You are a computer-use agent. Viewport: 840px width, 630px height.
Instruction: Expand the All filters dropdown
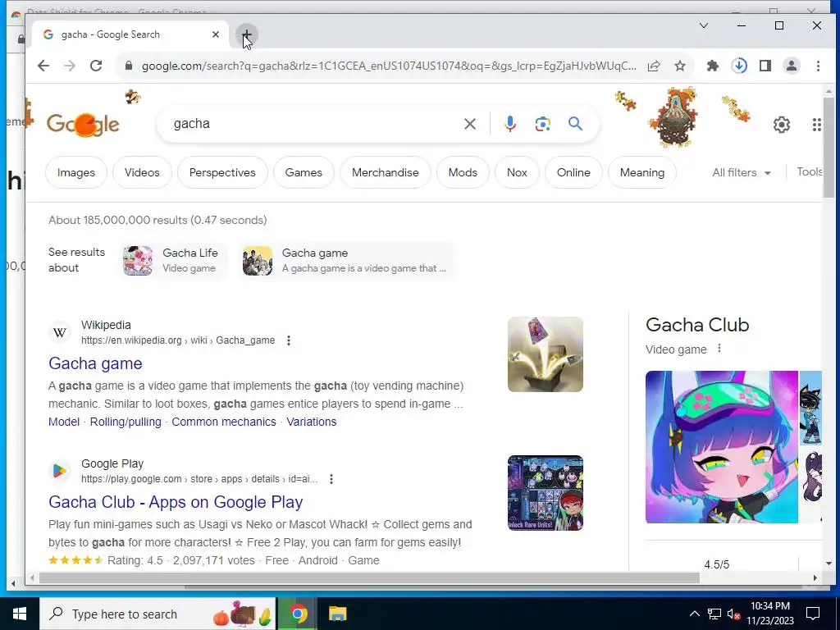coord(742,172)
